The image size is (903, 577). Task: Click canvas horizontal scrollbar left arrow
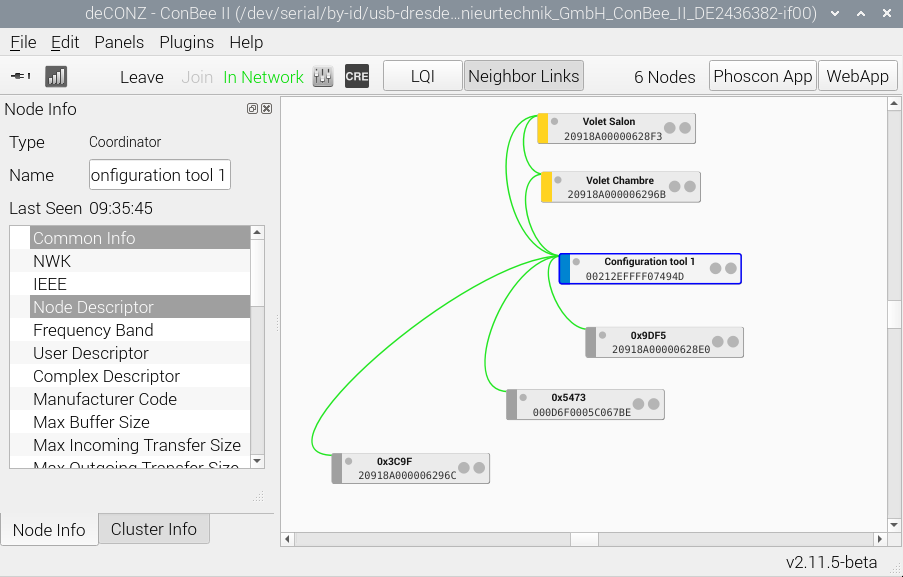point(287,539)
